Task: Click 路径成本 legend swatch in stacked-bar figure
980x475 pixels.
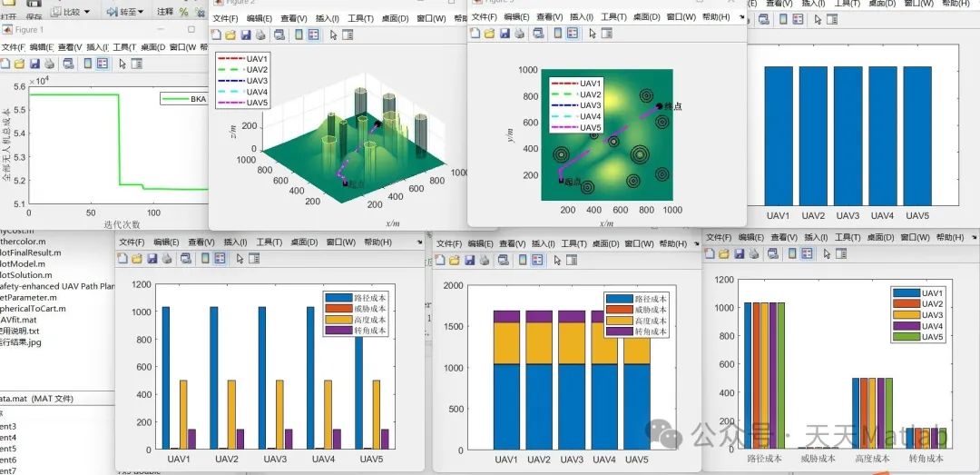Action: point(620,299)
